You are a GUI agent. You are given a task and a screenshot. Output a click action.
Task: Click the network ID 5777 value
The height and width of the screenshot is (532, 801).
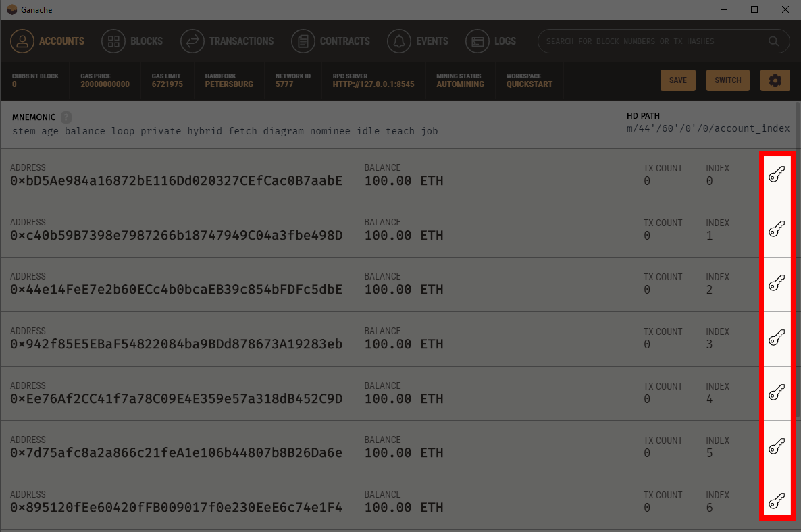tap(284, 84)
